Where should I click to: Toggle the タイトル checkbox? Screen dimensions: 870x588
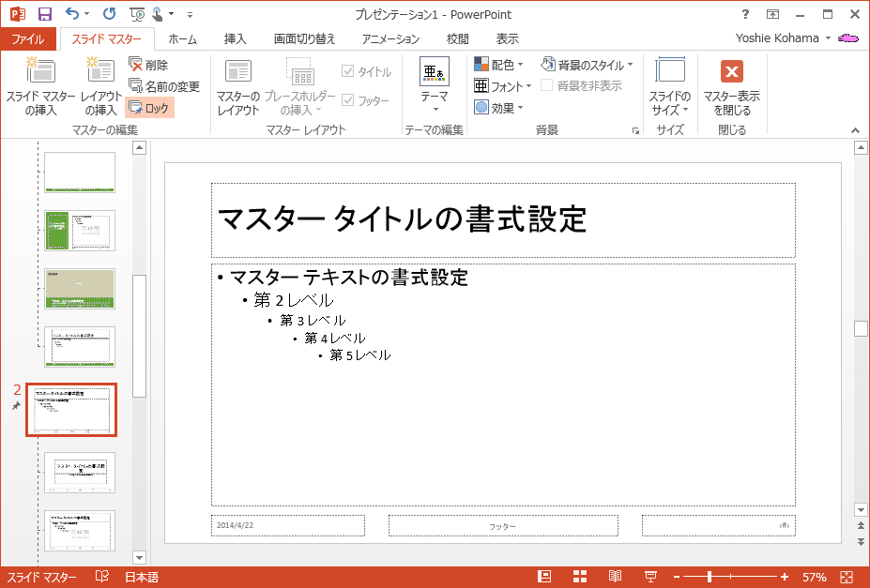pyautogui.click(x=348, y=71)
